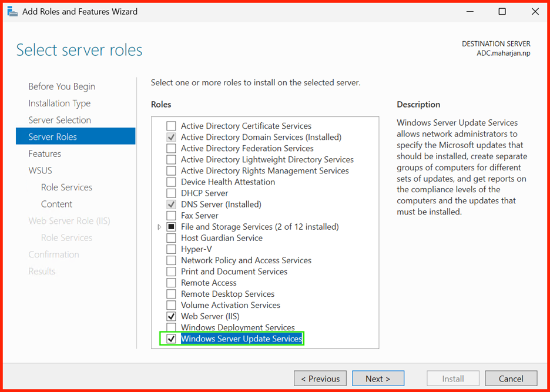
Task: Select the Web Server (IIS) row label
Action: pyautogui.click(x=210, y=317)
